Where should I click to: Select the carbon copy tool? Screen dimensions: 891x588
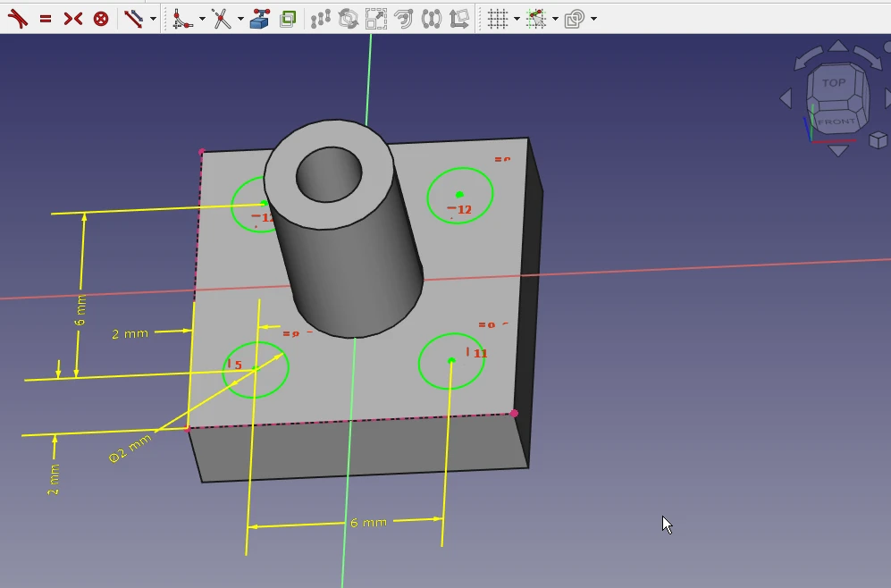(x=288, y=18)
